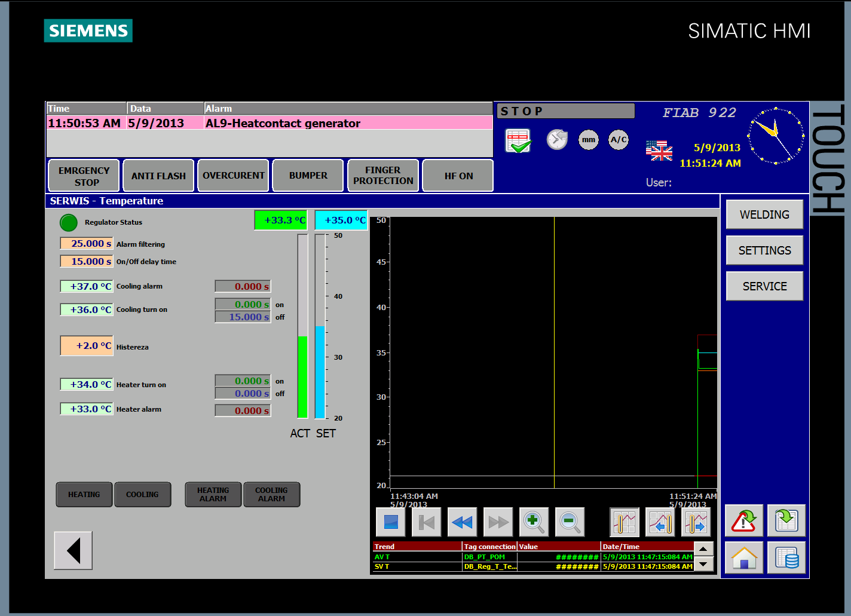Click the alarm warning triangle icon

click(744, 521)
